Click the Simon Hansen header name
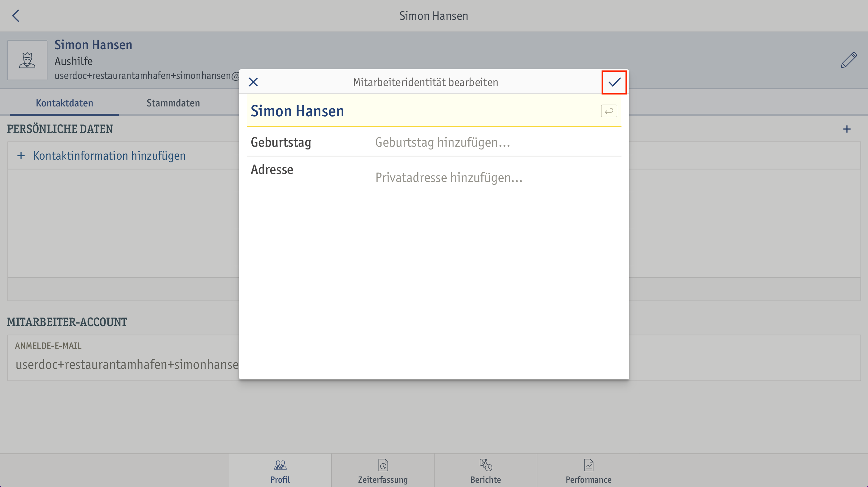This screenshot has width=868, height=487. (x=93, y=45)
